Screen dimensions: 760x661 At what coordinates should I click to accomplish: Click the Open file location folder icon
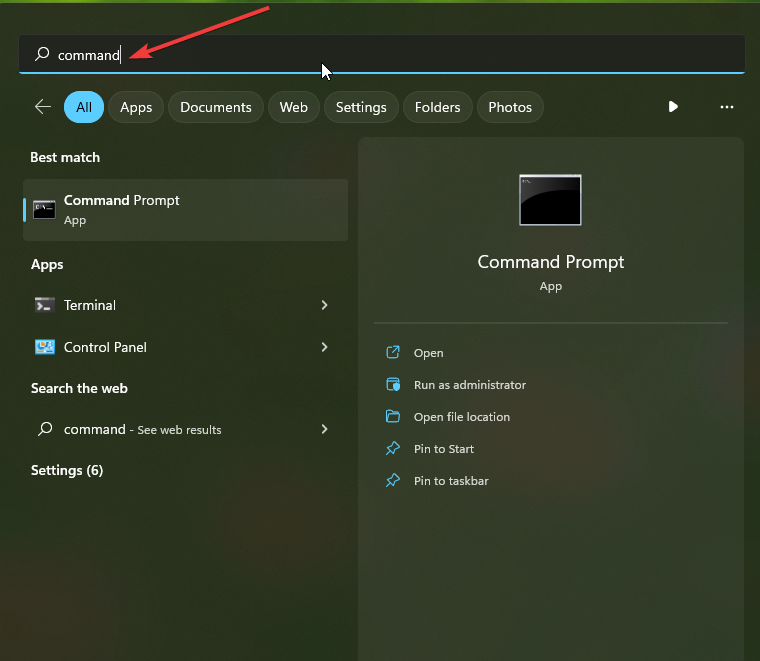pos(393,416)
